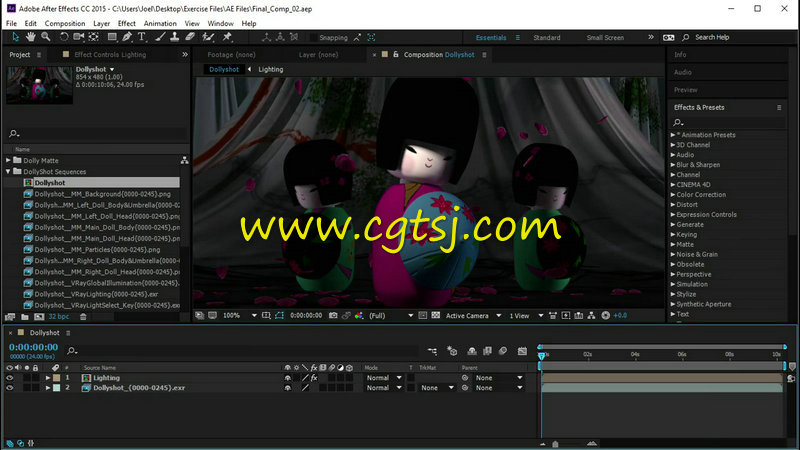
Task: Click the 32 bpc color depth button
Action: pyautogui.click(x=59, y=317)
